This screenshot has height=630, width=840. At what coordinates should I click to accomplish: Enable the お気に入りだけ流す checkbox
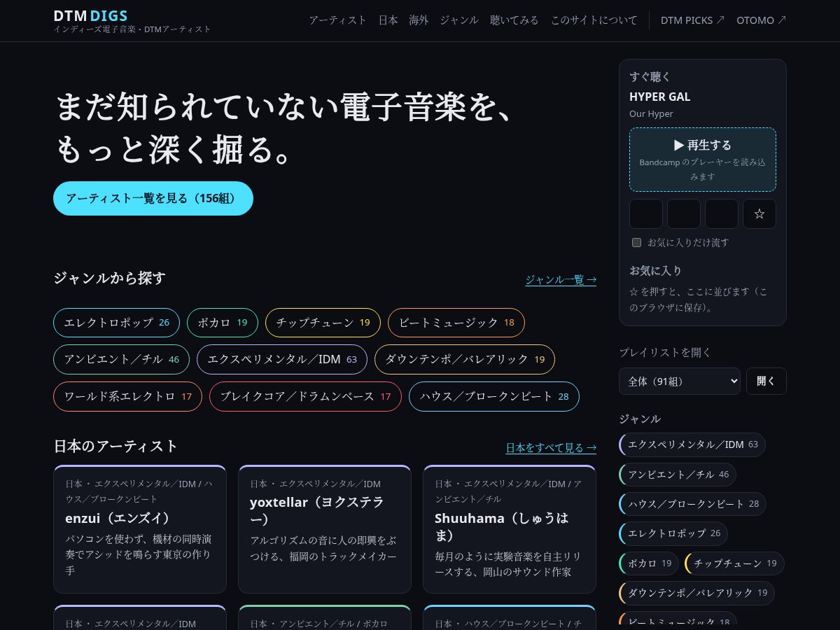click(x=636, y=242)
